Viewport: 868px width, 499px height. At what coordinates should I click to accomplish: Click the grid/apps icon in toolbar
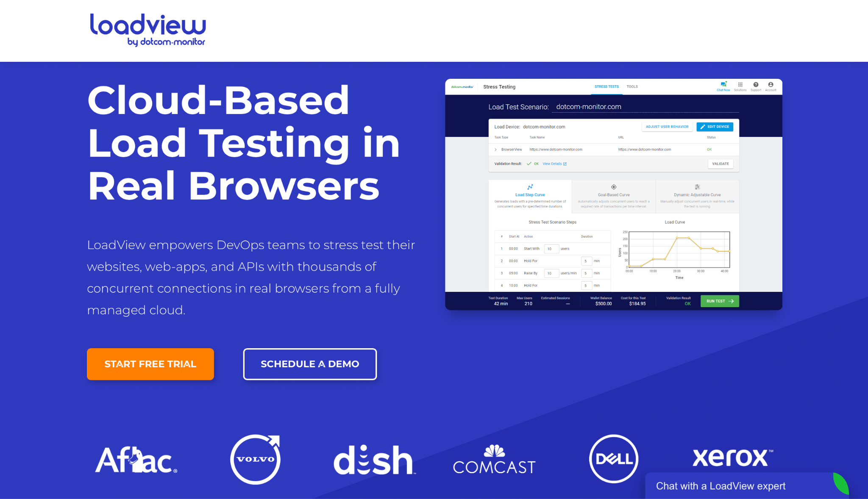[740, 86]
